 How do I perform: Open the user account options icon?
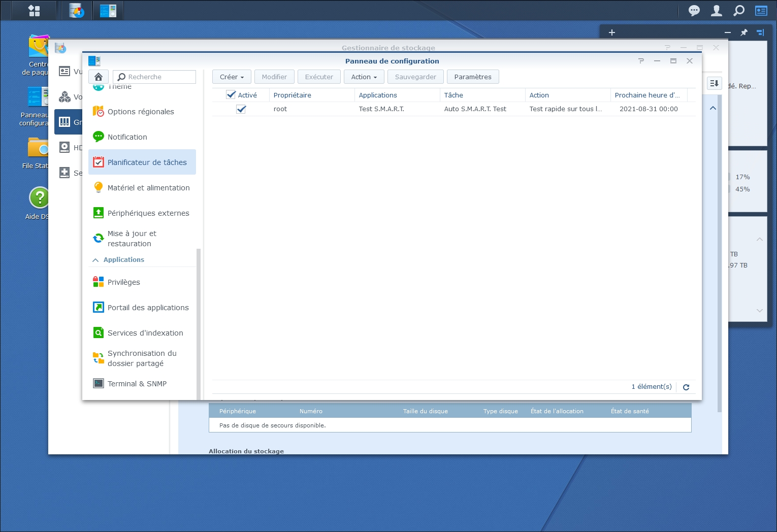pos(716,11)
